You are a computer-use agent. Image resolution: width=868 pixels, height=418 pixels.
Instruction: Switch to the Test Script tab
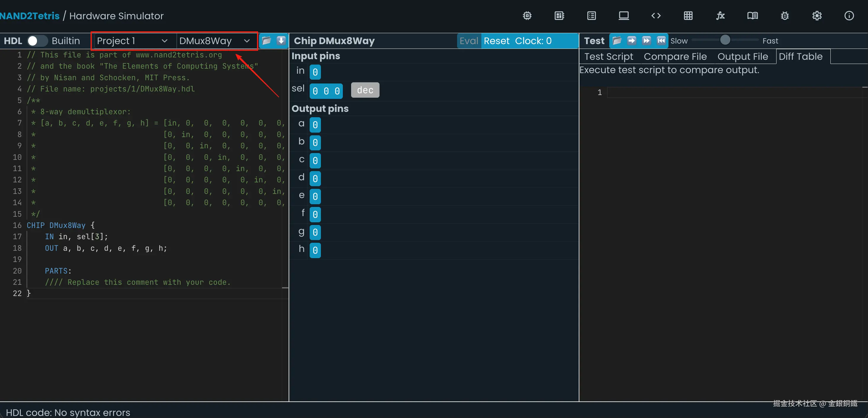(609, 57)
